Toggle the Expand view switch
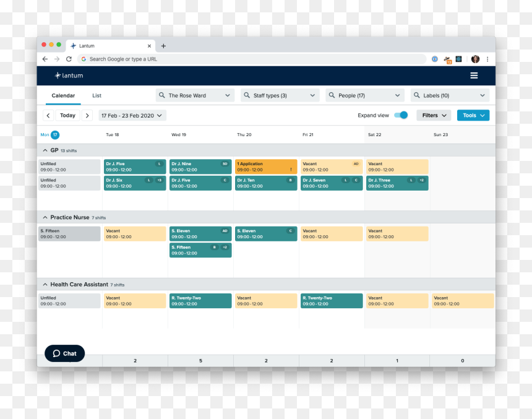The height and width of the screenshot is (419, 532). [x=401, y=115]
